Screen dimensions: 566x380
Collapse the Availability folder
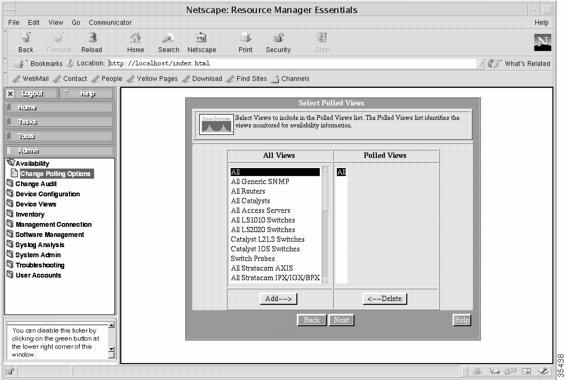[x=29, y=163]
